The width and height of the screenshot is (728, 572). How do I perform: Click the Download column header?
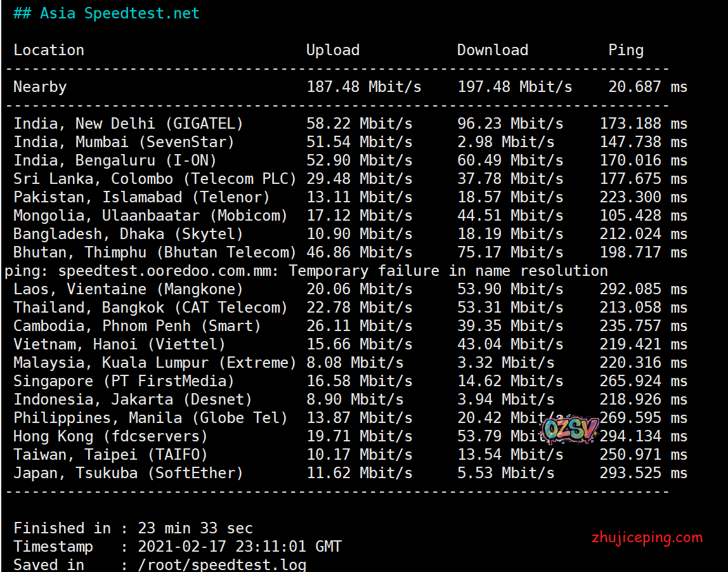[x=492, y=50]
